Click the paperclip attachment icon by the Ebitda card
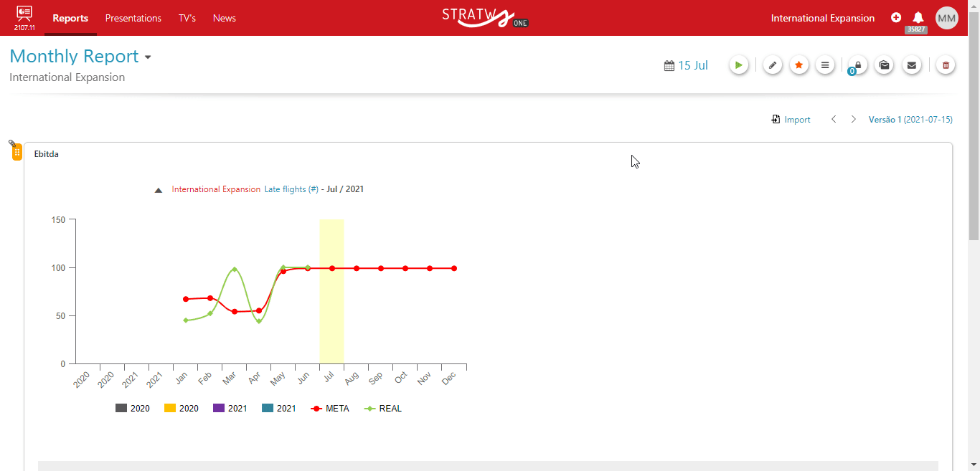Image resolution: width=980 pixels, height=471 pixels. point(12,144)
